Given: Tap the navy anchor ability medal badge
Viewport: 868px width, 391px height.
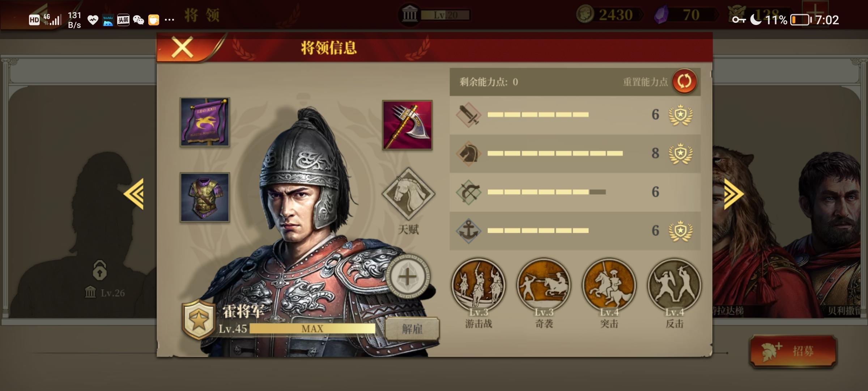Looking at the screenshot, I should click(x=681, y=231).
